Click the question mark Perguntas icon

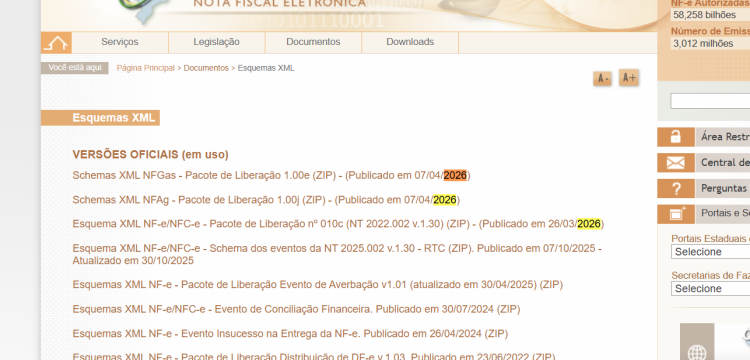676,188
